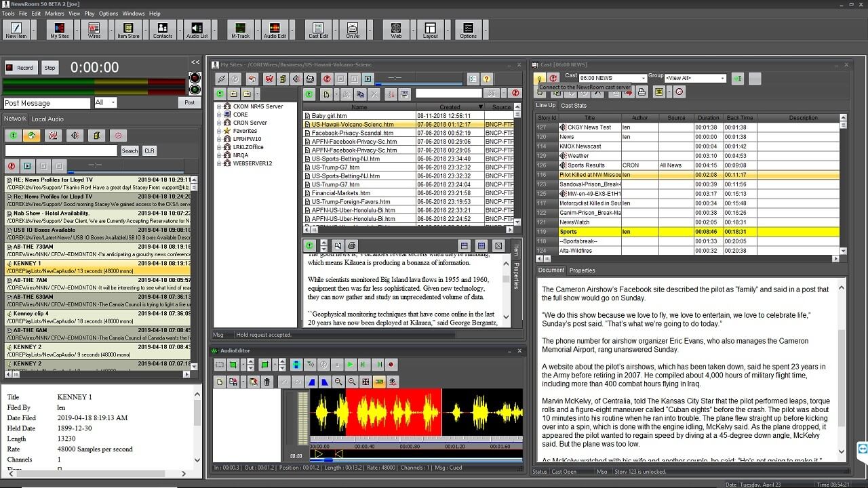868x488 pixels.
Task: Toggle the highlighted marker button in AudioEditor
Action: pyautogui.click(x=379, y=382)
